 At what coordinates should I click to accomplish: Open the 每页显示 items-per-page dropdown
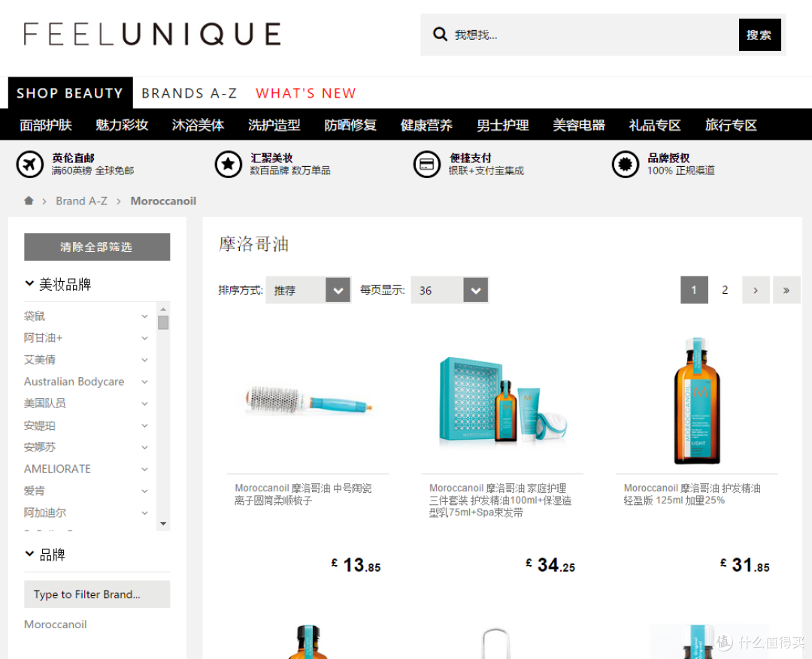pyautogui.click(x=450, y=290)
